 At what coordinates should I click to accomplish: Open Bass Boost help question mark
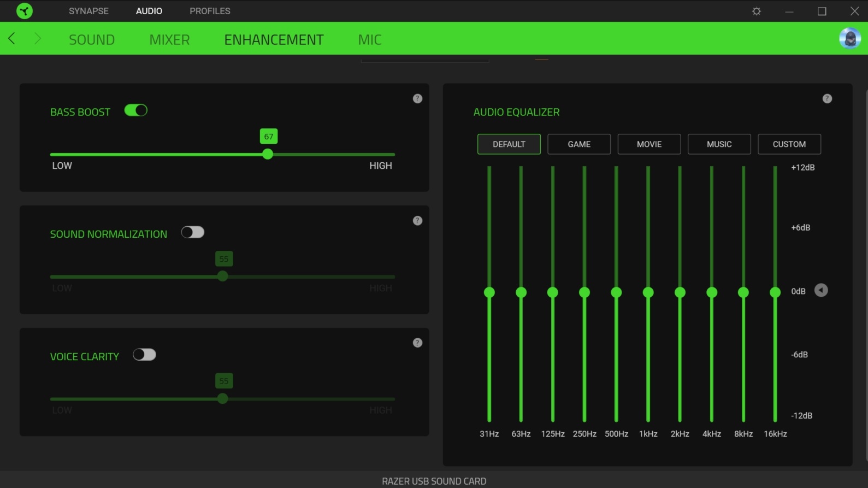(x=417, y=99)
